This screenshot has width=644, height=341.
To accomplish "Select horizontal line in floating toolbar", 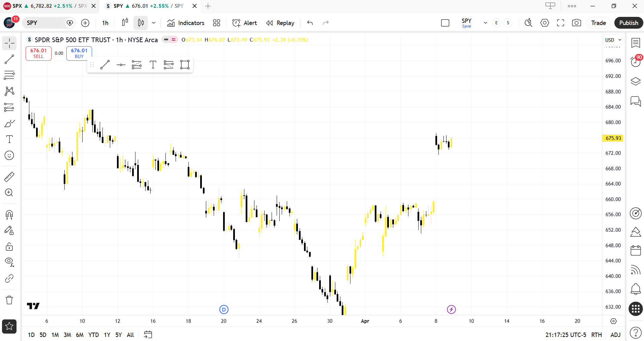I will pyautogui.click(x=121, y=65).
